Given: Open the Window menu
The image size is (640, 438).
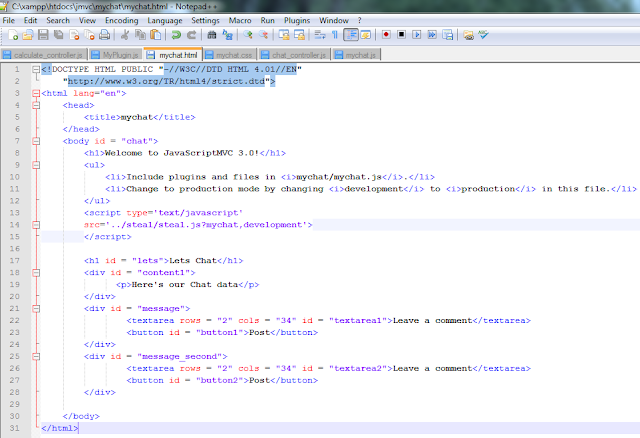Looking at the screenshot, I should pos(334,20).
